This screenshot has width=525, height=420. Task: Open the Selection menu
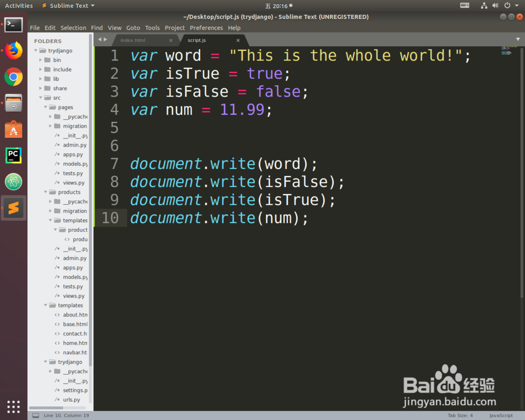pos(73,28)
